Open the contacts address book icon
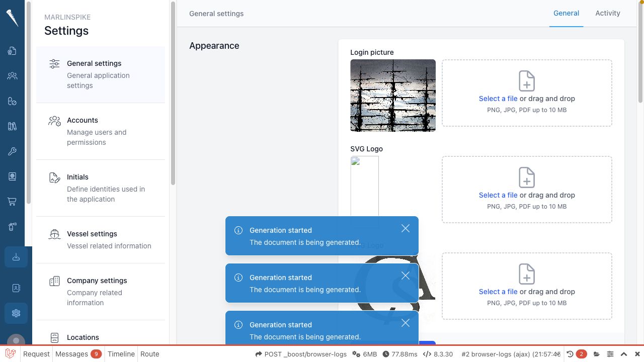This screenshot has width=644, height=362. tap(16, 288)
